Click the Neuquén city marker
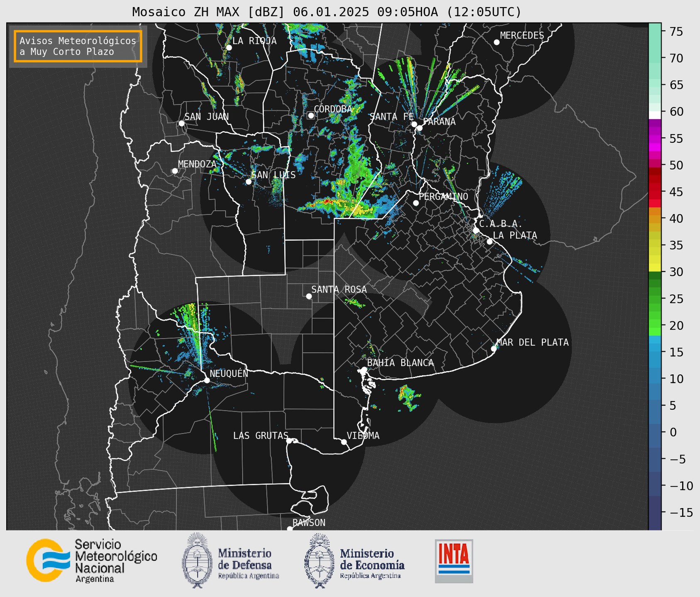 point(207,380)
